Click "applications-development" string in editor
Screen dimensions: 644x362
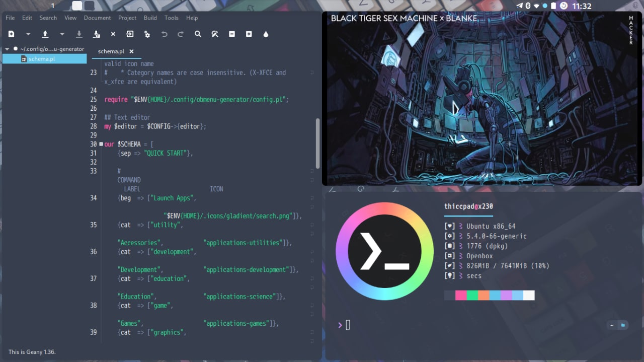247,270
